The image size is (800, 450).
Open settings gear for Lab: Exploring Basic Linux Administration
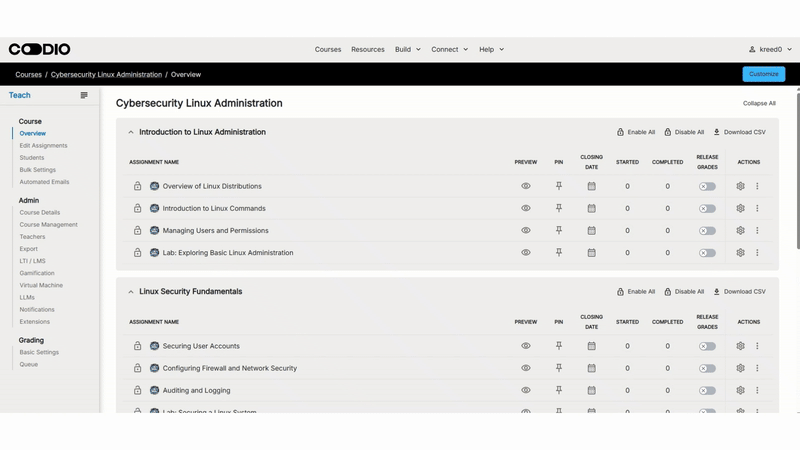[x=740, y=253]
